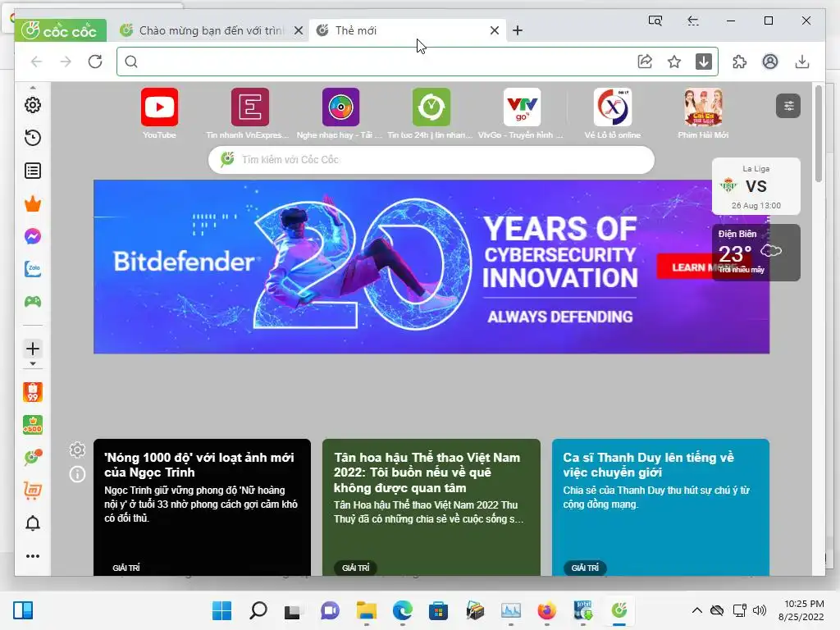
Task: Open the green +500 sidebar icon
Action: click(33, 426)
